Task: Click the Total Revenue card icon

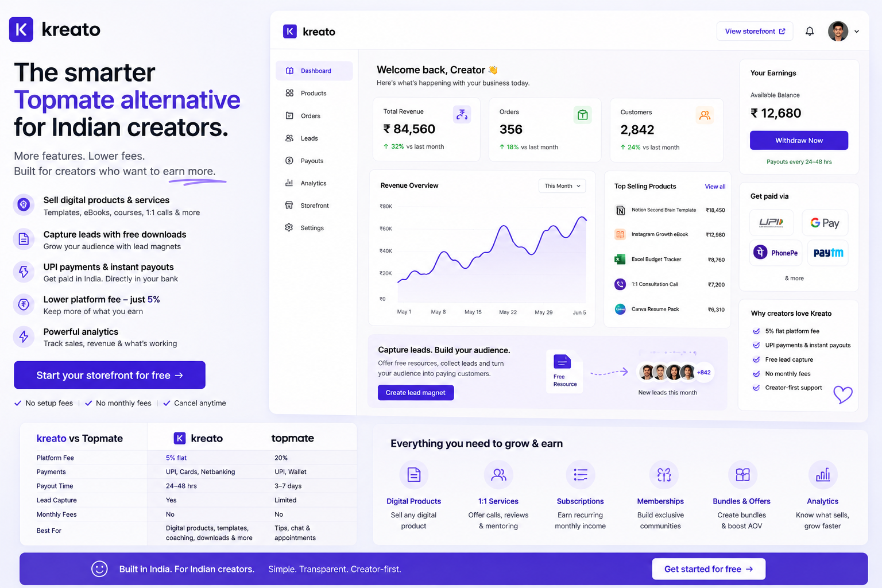Action: [x=462, y=115]
